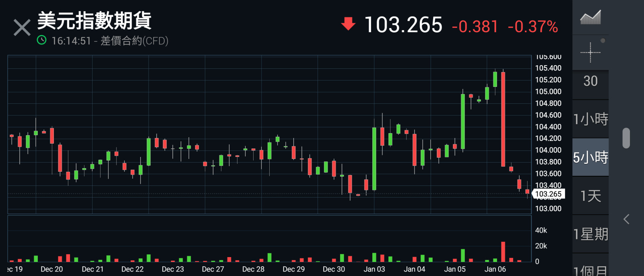644x276 pixels.
Task: Click the tall red candle on Jan 06
Action: 503,119
